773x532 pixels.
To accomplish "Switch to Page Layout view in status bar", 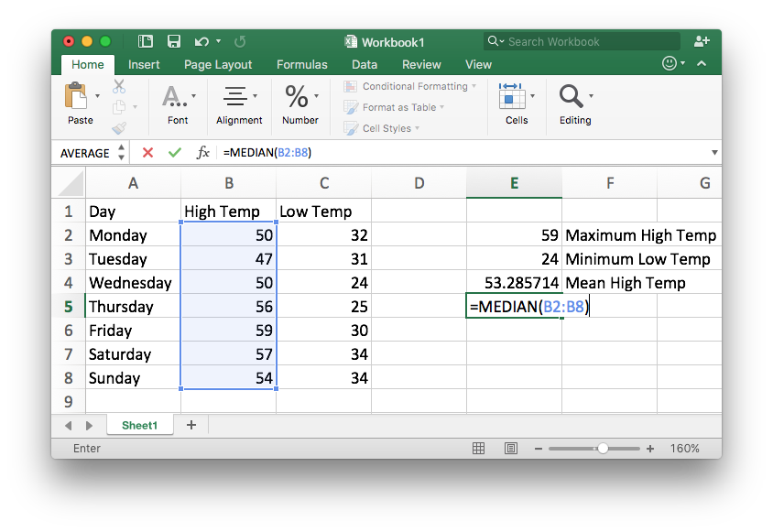I will coord(510,449).
